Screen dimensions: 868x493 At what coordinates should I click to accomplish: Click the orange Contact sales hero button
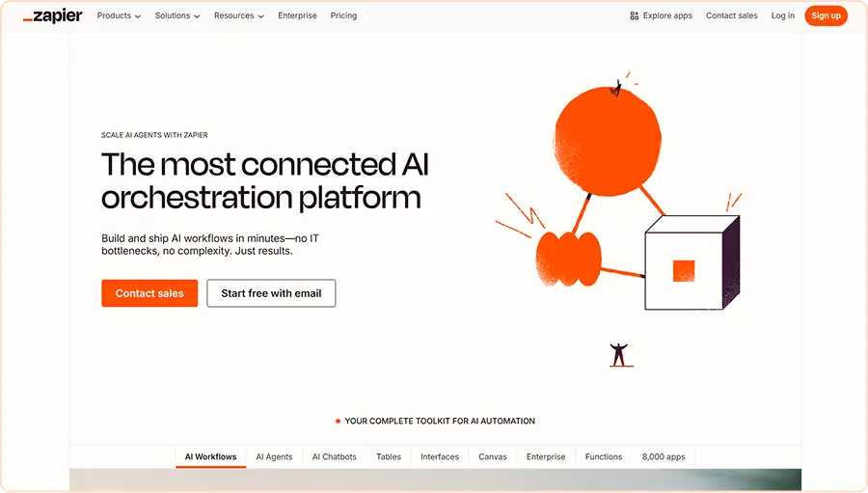[149, 293]
